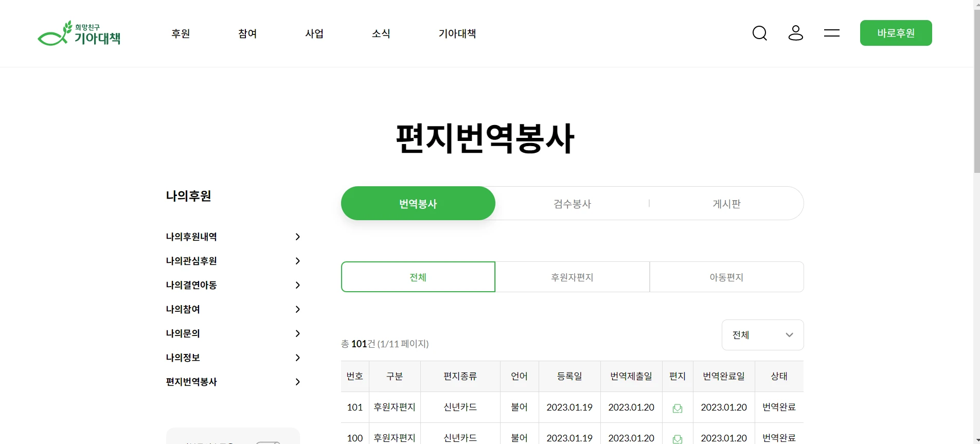Select the 전체 letter filter tab
The width and height of the screenshot is (980, 444).
pyautogui.click(x=418, y=277)
